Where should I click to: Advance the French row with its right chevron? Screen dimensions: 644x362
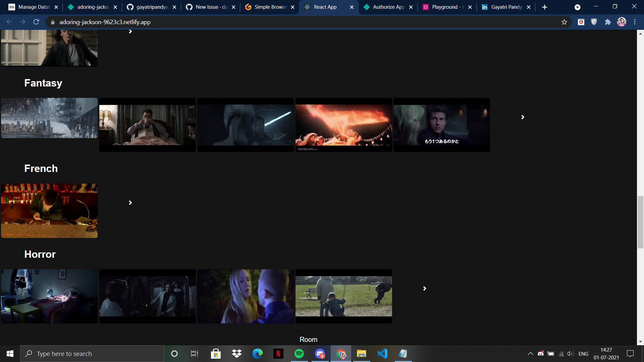point(130,203)
